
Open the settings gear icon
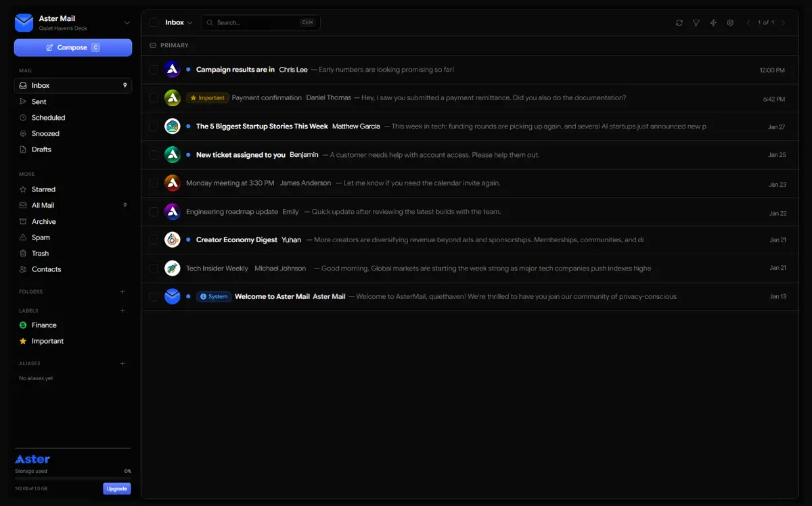point(730,23)
